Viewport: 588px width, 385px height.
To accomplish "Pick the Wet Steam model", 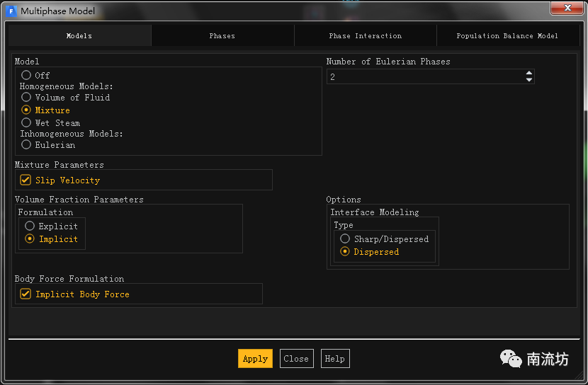I will pos(26,122).
